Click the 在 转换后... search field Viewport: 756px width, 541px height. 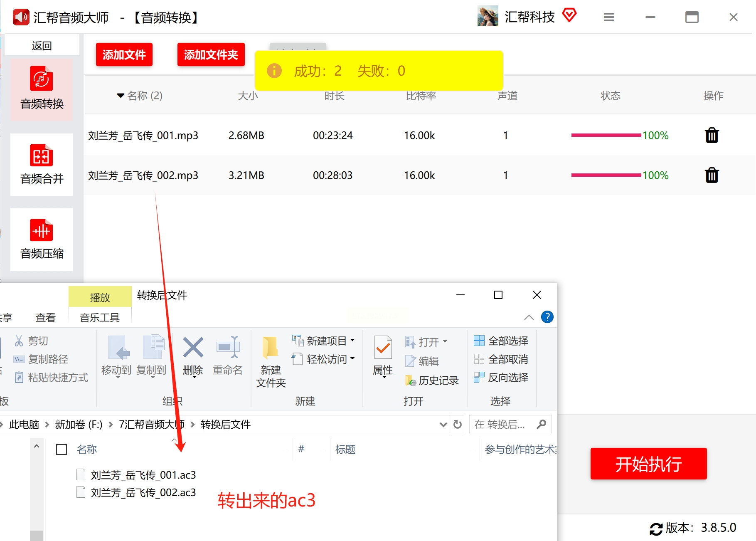tap(510, 424)
